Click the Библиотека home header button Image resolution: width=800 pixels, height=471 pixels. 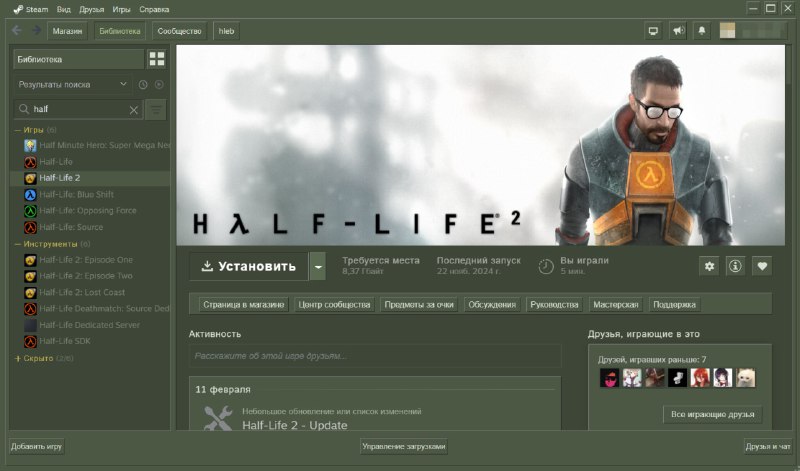point(78,59)
